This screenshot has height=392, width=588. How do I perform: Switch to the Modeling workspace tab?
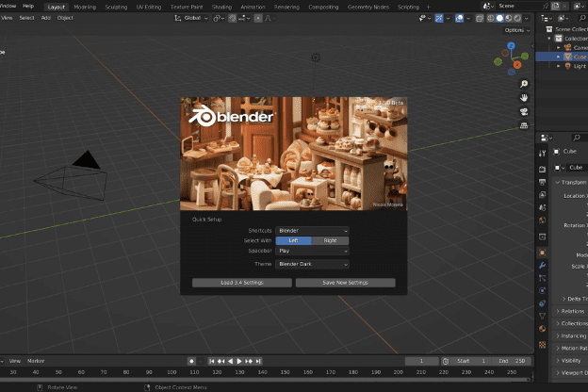point(85,8)
